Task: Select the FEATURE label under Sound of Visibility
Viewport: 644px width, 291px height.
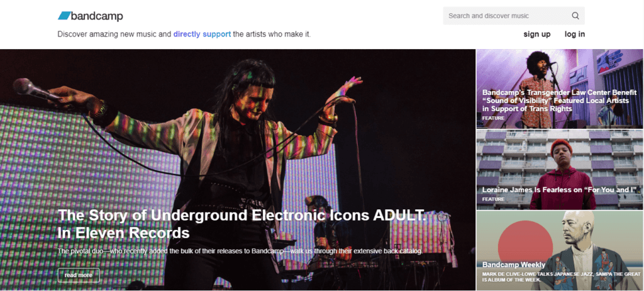Action: 493,118
